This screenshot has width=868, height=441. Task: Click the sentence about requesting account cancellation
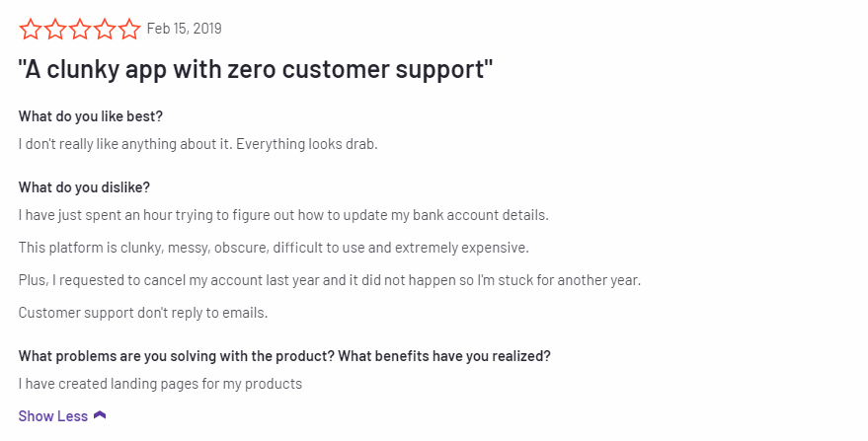(x=330, y=280)
